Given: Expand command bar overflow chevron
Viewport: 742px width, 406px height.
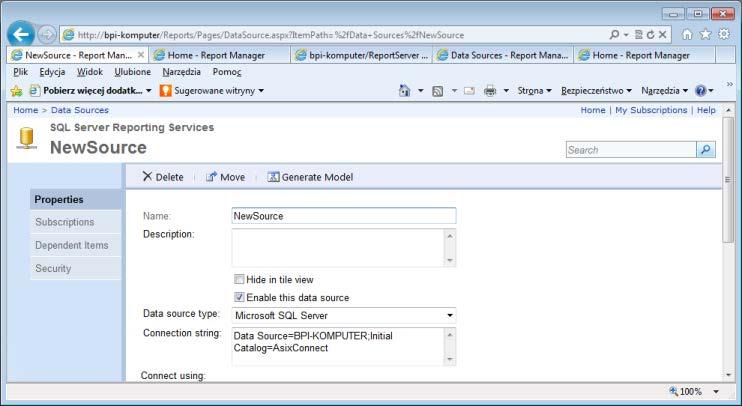Looking at the screenshot, I should pos(730,84).
